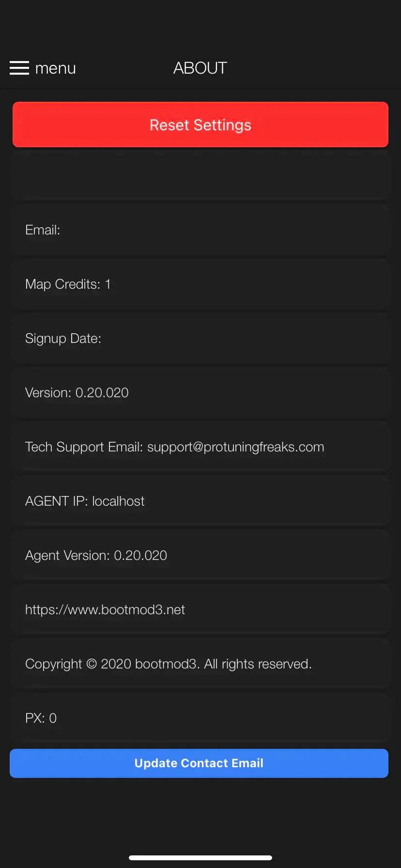This screenshot has height=868, width=401.
Task: Select the PX: 0 row
Action: pos(200,718)
